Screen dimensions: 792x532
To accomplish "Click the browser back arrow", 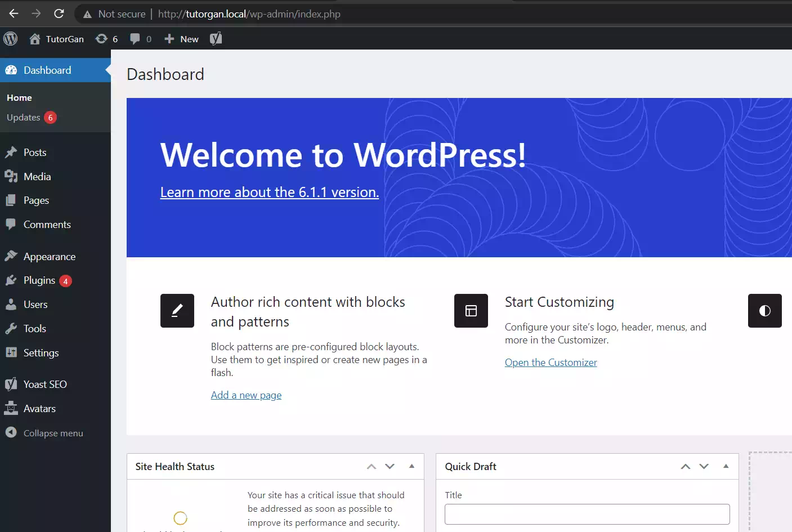I will 14,14.
